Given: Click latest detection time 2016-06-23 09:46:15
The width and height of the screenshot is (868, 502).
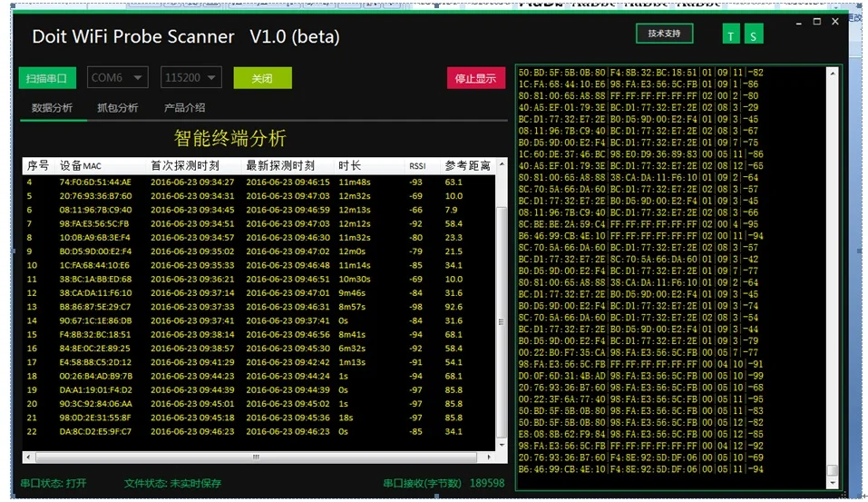Looking at the screenshot, I should click(x=288, y=182).
